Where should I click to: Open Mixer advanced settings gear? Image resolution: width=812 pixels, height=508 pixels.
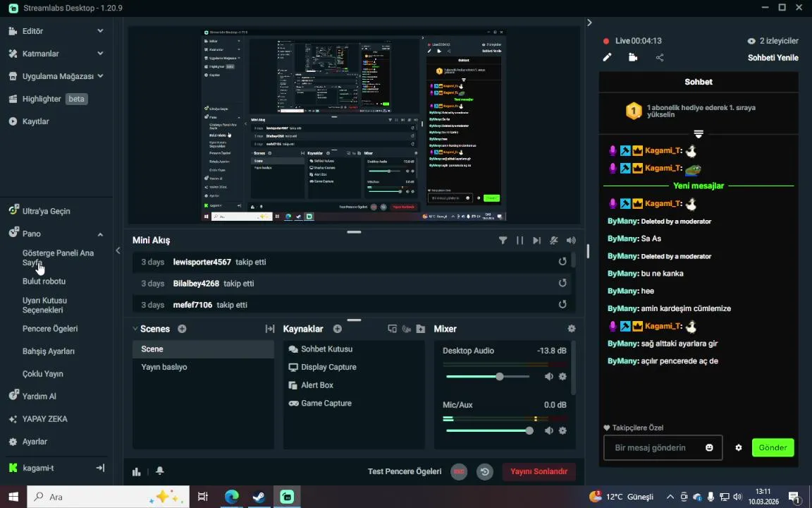pyautogui.click(x=572, y=329)
